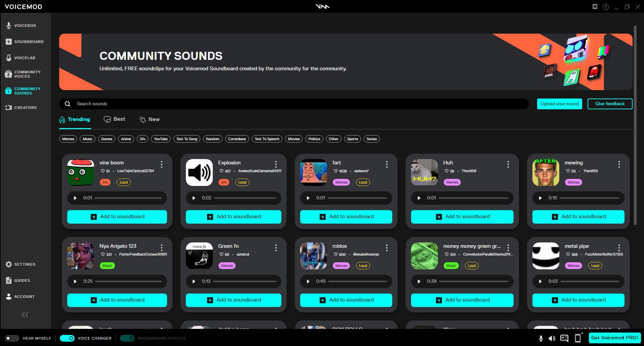This screenshot has height=346, width=644.
Task: Open the Discord icon in title bar
Action: 595,7
